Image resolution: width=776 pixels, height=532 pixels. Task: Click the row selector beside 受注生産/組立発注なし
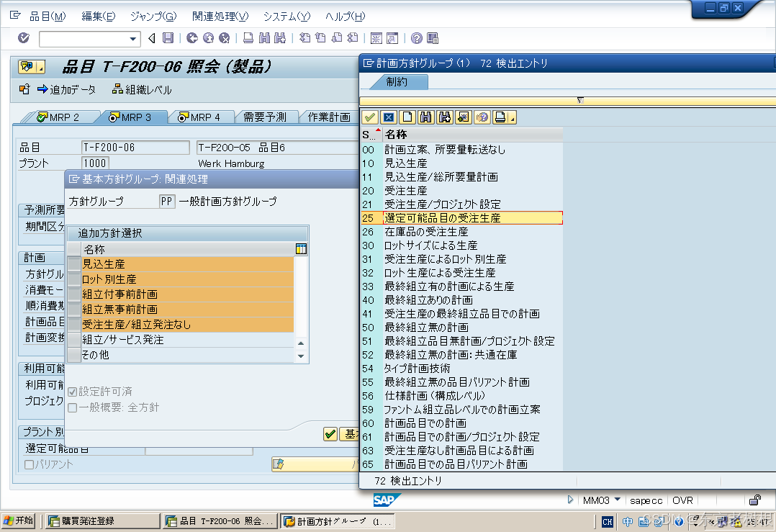[73, 325]
